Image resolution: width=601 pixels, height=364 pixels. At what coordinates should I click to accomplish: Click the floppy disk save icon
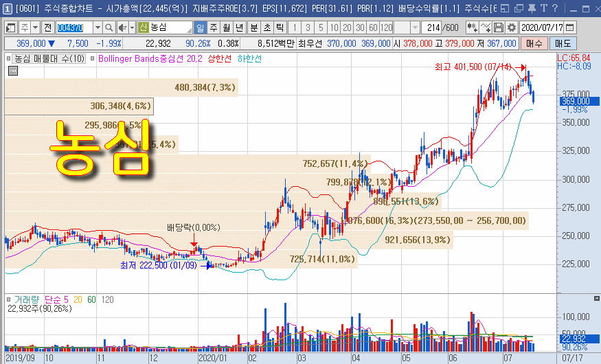498,27
